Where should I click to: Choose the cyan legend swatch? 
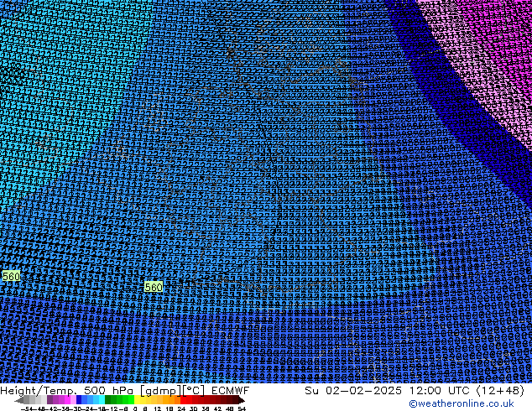coord(102,399)
